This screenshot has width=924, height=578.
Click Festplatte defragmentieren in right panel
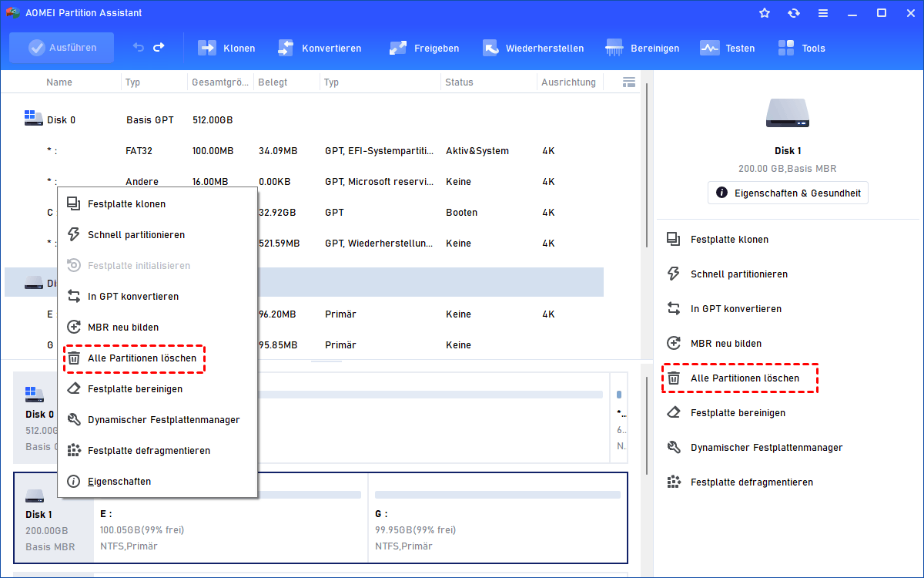tap(752, 482)
